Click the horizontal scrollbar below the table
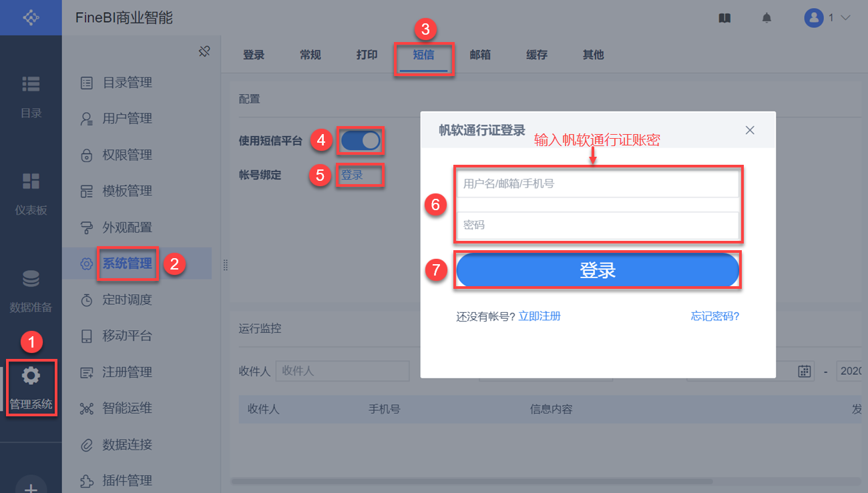 [x=472, y=480]
